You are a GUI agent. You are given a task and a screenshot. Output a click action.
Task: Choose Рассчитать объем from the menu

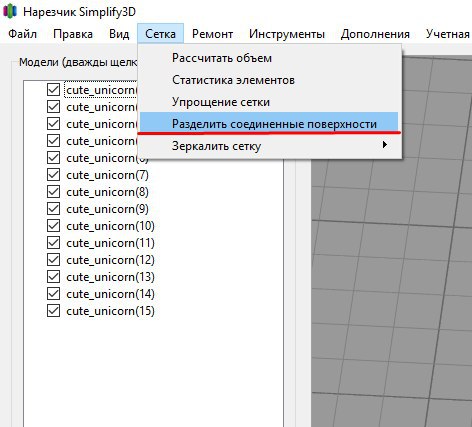[269, 58]
